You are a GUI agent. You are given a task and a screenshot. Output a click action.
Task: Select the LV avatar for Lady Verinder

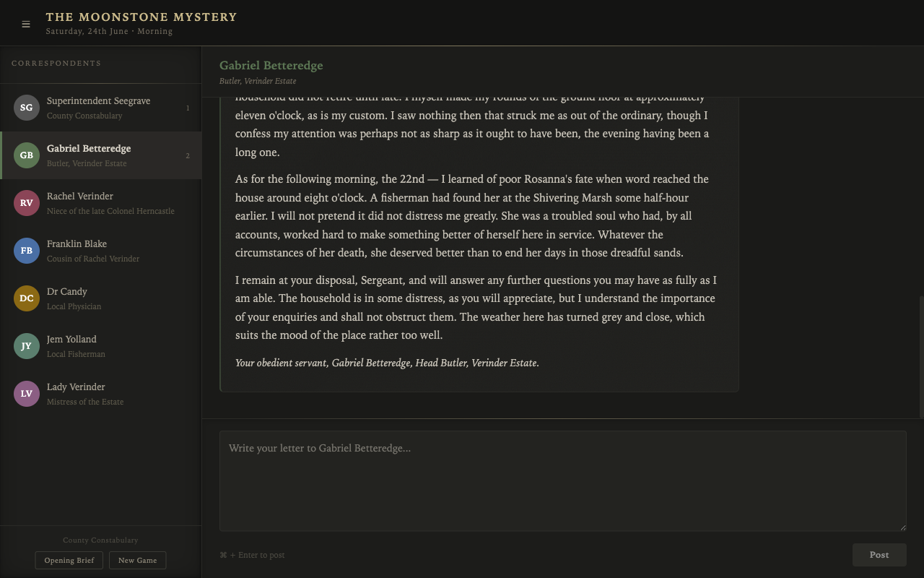(26, 394)
